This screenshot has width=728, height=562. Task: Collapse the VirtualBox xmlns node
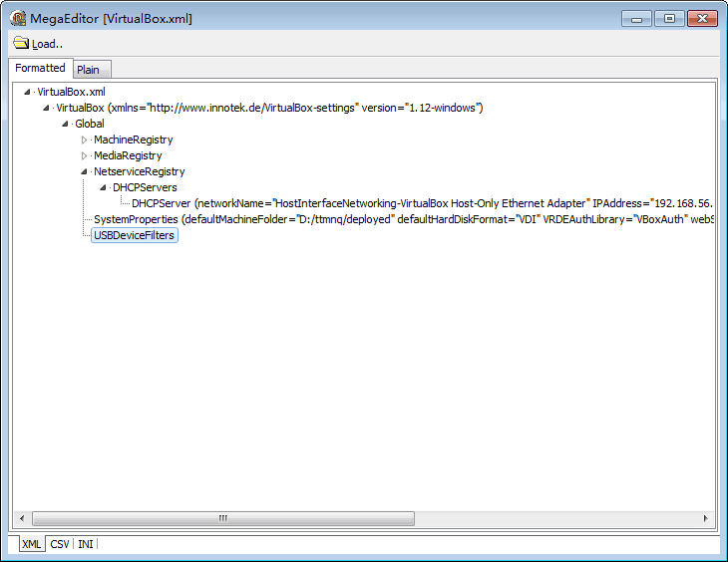[46, 108]
